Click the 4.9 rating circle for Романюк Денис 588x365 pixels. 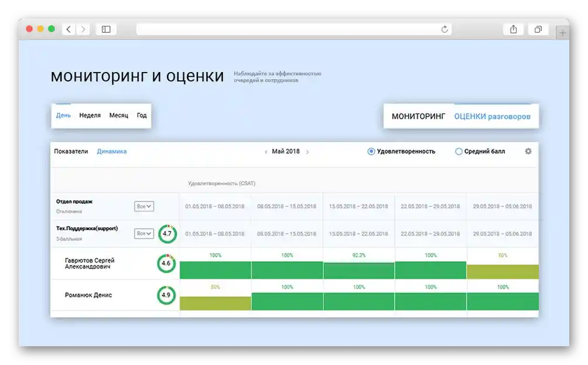tap(167, 296)
